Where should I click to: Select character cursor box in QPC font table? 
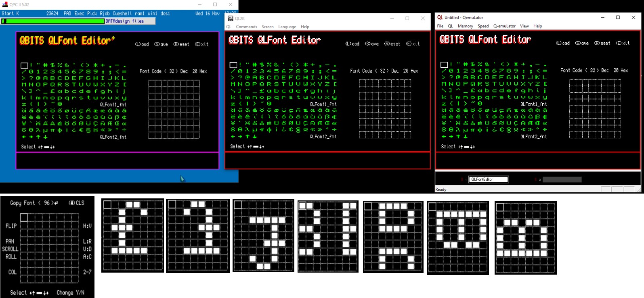coord(24,65)
